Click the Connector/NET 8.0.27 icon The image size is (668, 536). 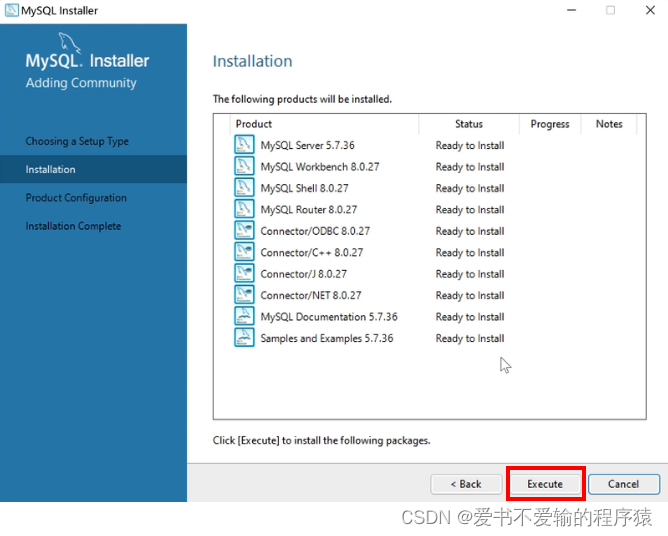(244, 295)
